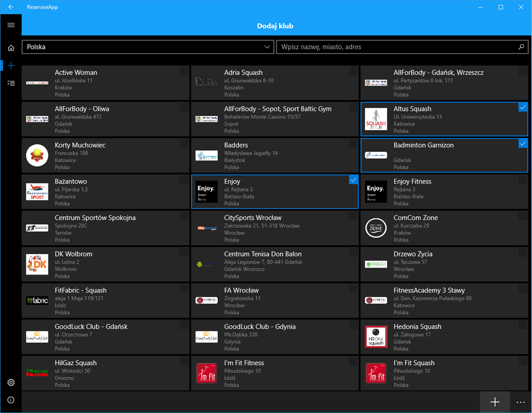Click the DK Wolbrom logo
The image size is (532, 413).
pos(37,264)
